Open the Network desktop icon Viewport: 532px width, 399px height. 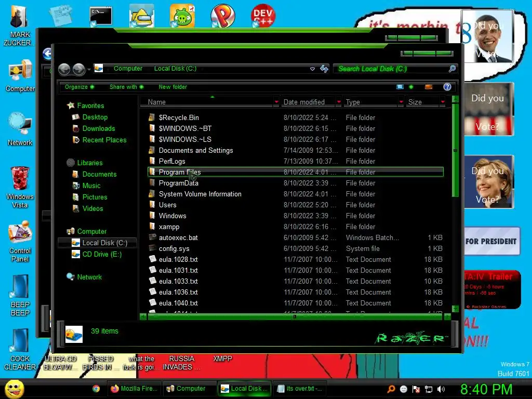(20, 129)
